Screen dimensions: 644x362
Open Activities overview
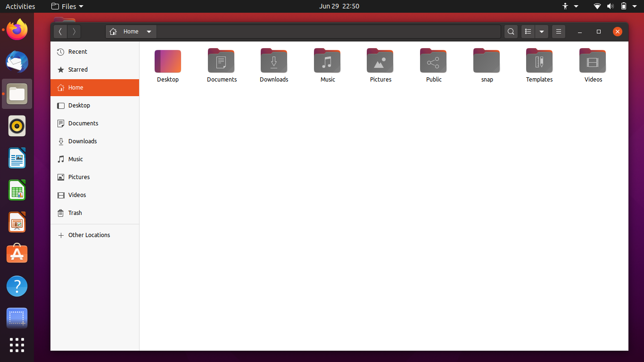coord(20,6)
